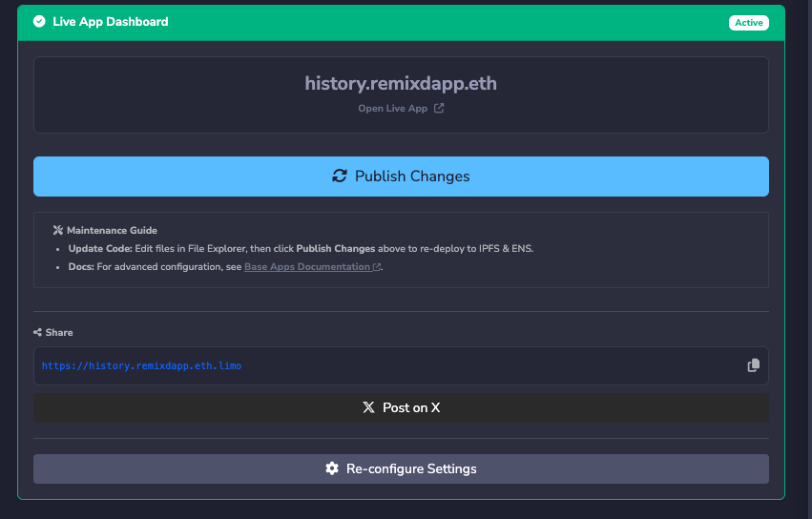Screen dimensions: 812x519
Task: Click the Publish Changes button
Action: pyautogui.click(x=401, y=176)
